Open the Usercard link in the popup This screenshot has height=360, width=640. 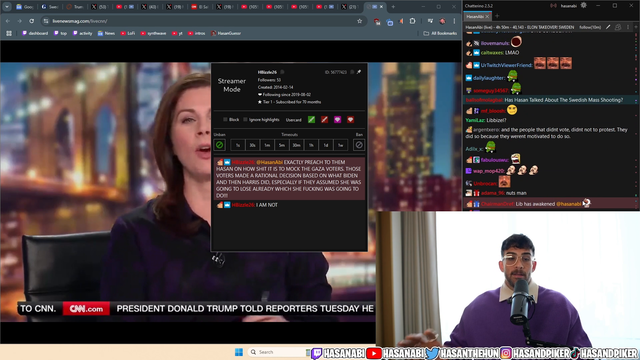click(x=293, y=120)
